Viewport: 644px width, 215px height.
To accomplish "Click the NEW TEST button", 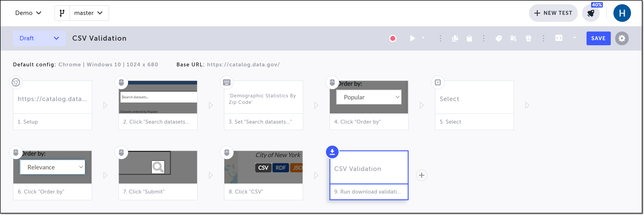I will pyautogui.click(x=553, y=13).
